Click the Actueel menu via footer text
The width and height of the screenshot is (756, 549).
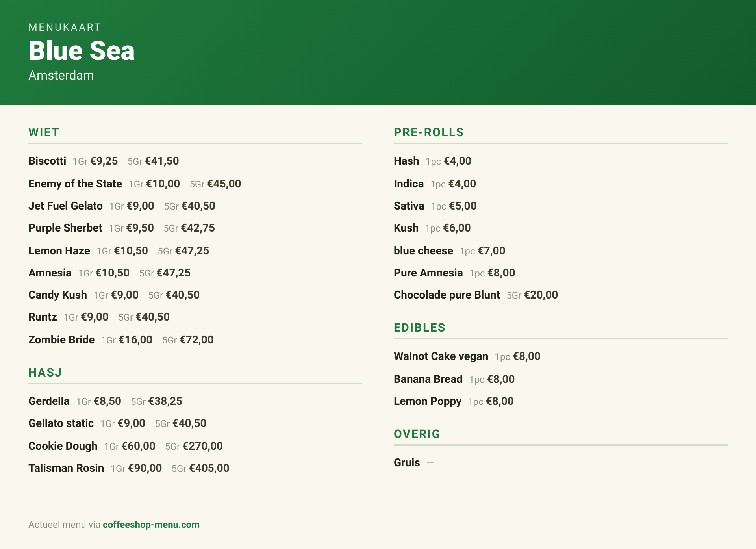point(64,525)
